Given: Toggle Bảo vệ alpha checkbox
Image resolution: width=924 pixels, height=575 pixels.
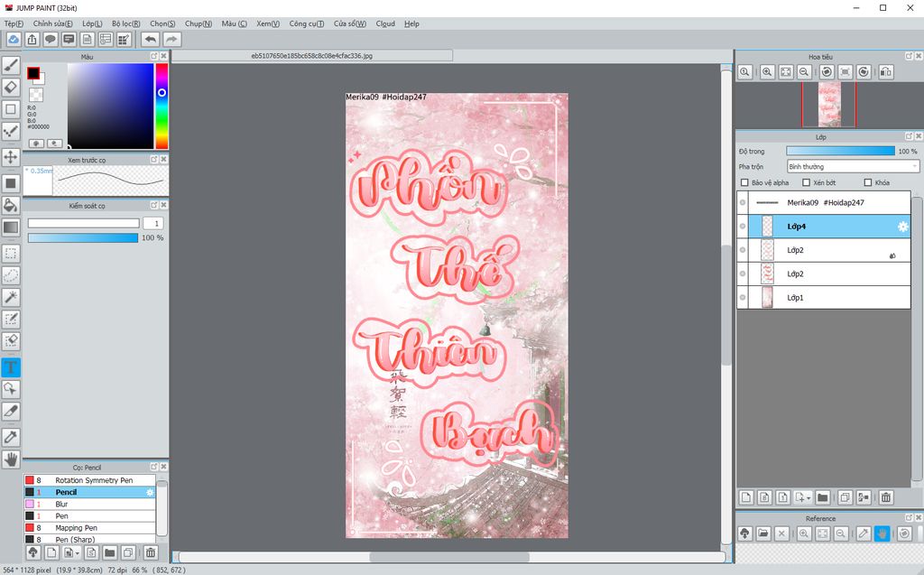Looking at the screenshot, I should click(x=744, y=183).
